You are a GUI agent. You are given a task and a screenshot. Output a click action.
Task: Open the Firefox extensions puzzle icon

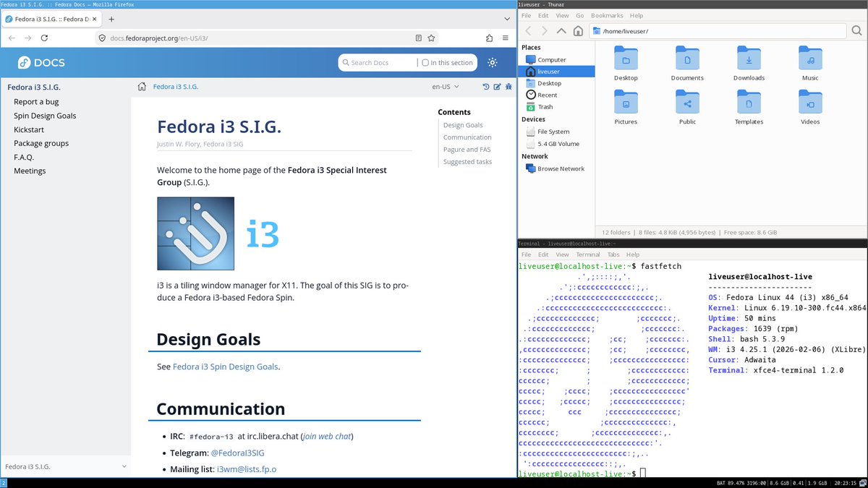coord(490,38)
